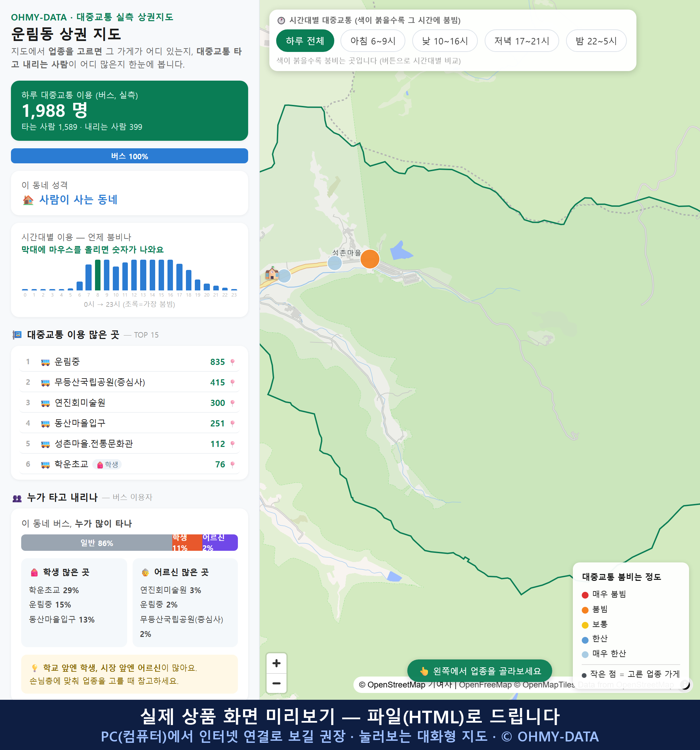Click the hourly chart bar at 12시
Screen dimensions: 700x750
tap(134, 275)
